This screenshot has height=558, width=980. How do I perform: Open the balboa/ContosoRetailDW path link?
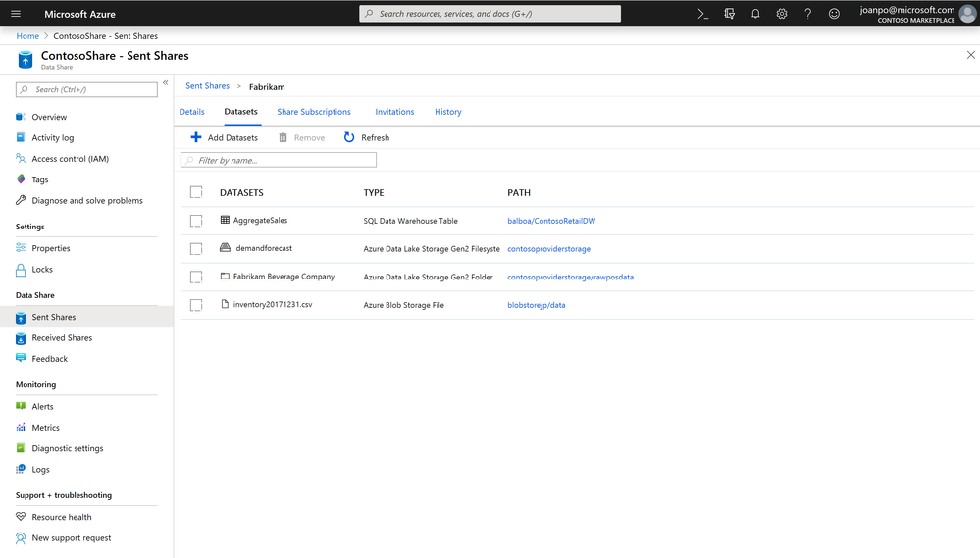coord(551,221)
